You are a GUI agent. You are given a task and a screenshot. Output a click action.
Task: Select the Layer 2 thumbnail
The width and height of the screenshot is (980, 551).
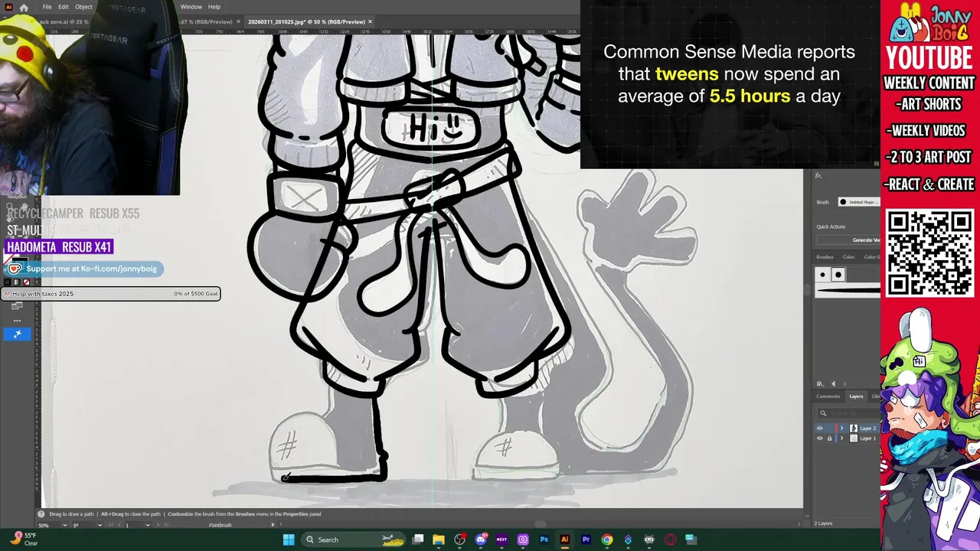854,429
